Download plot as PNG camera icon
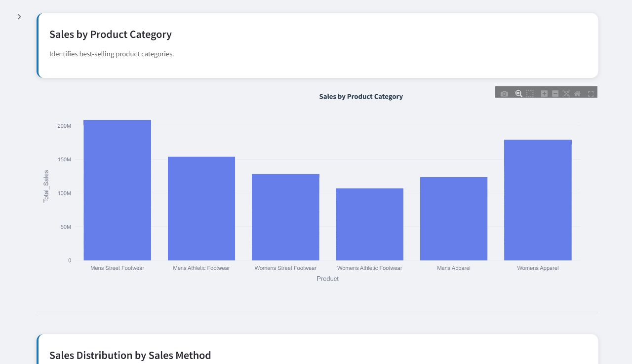 pyautogui.click(x=504, y=94)
